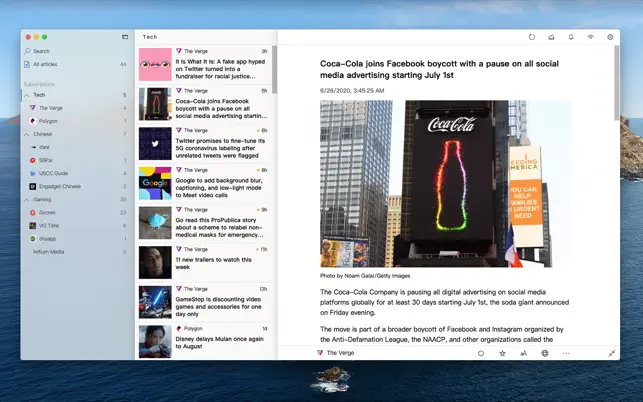This screenshot has height=402, width=643.
Task: Open the Search field in sidebar
Action: click(x=42, y=51)
